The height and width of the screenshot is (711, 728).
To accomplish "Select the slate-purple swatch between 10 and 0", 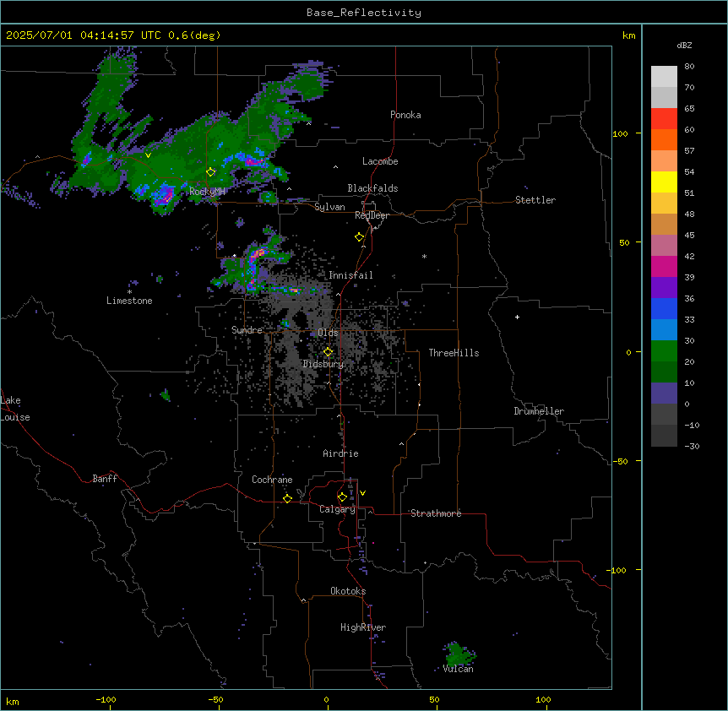I will 664,393.
